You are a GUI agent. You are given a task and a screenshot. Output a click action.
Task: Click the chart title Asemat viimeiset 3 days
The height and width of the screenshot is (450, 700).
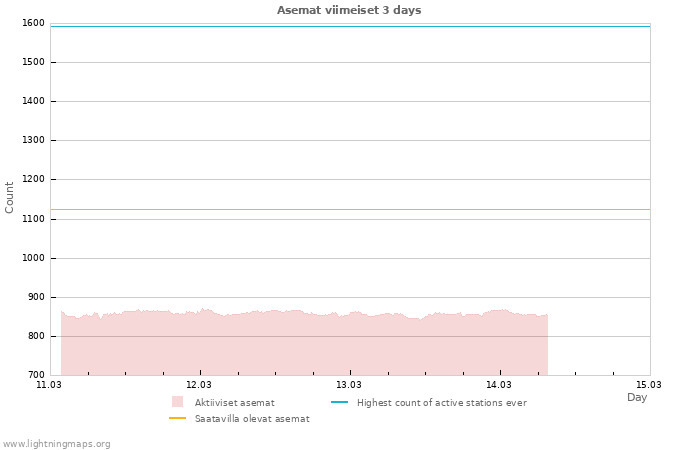[x=349, y=10]
